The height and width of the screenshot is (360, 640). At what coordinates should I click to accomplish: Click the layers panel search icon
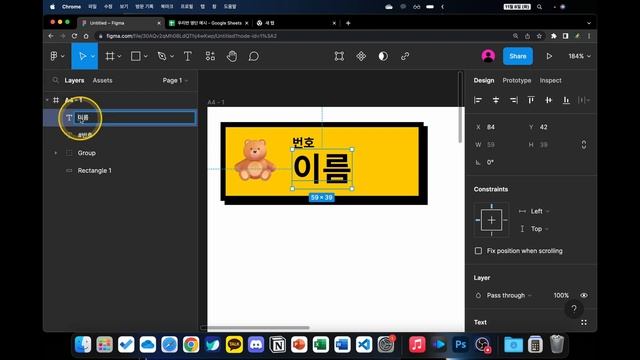click(x=55, y=80)
